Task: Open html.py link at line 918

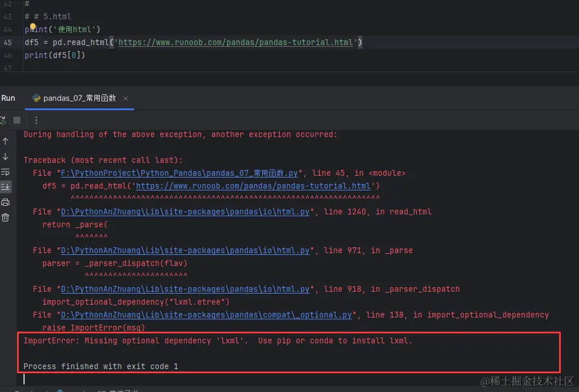Action: [185, 289]
